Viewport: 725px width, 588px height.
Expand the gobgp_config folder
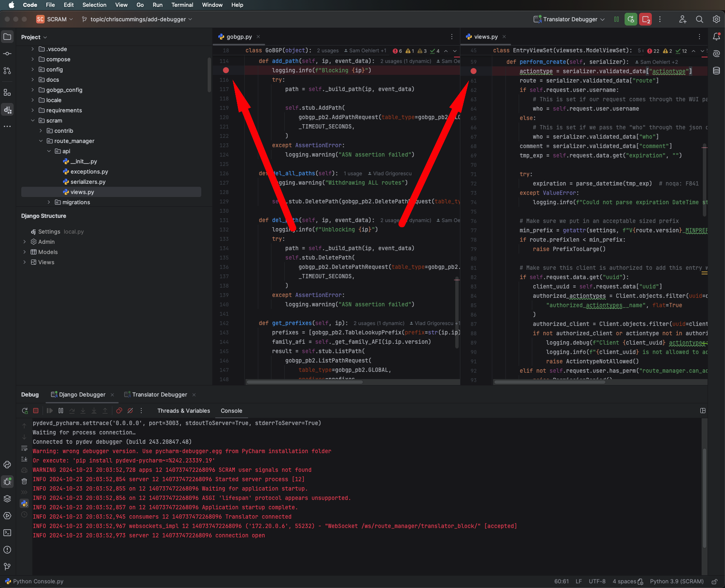click(x=32, y=90)
